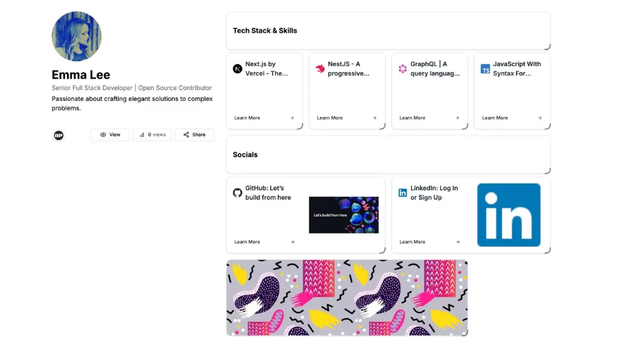Click the round black logo badge

(59, 135)
